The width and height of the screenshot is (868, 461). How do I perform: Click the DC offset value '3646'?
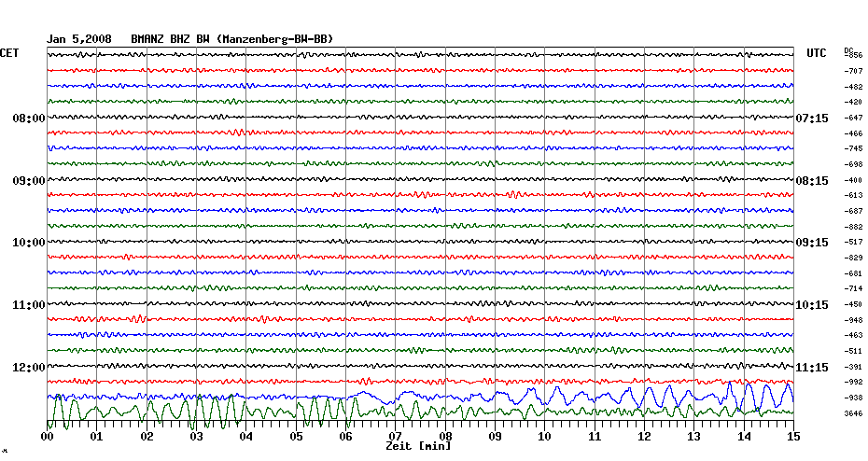[854, 413]
